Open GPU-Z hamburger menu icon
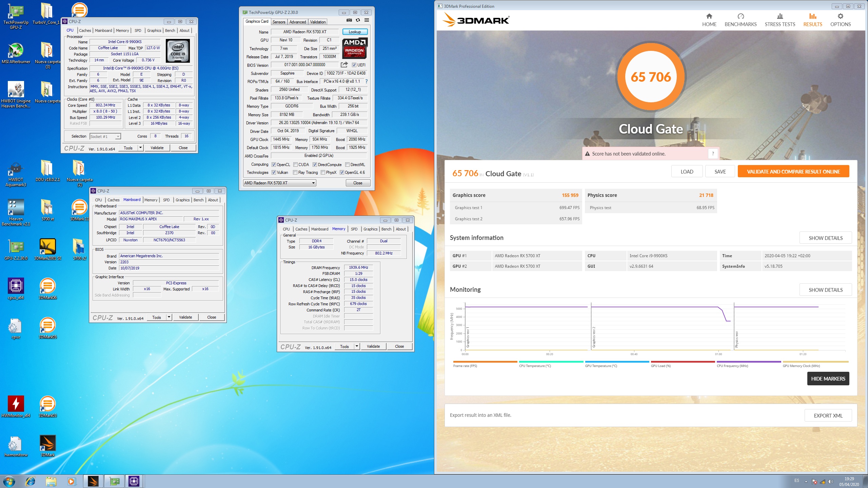Screen dimensions: 868x488 pyautogui.click(x=367, y=20)
